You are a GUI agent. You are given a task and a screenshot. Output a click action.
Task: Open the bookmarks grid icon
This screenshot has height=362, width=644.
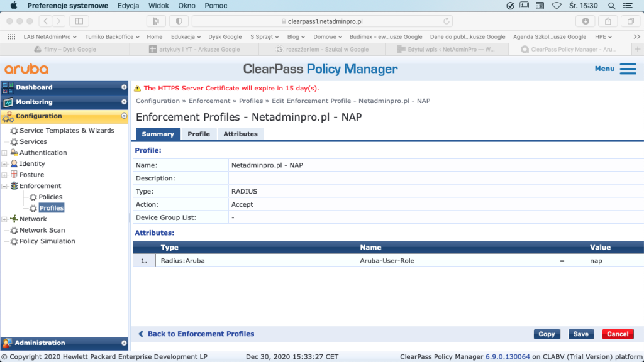pyautogui.click(x=11, y=36)
